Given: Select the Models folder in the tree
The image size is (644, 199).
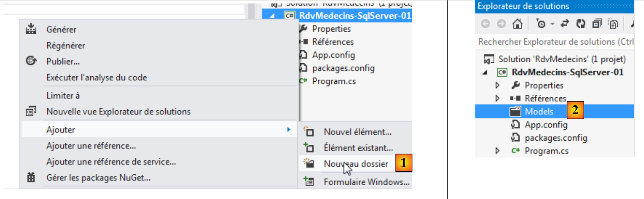Looking at the screenshot, I should [x=539, y=112].
